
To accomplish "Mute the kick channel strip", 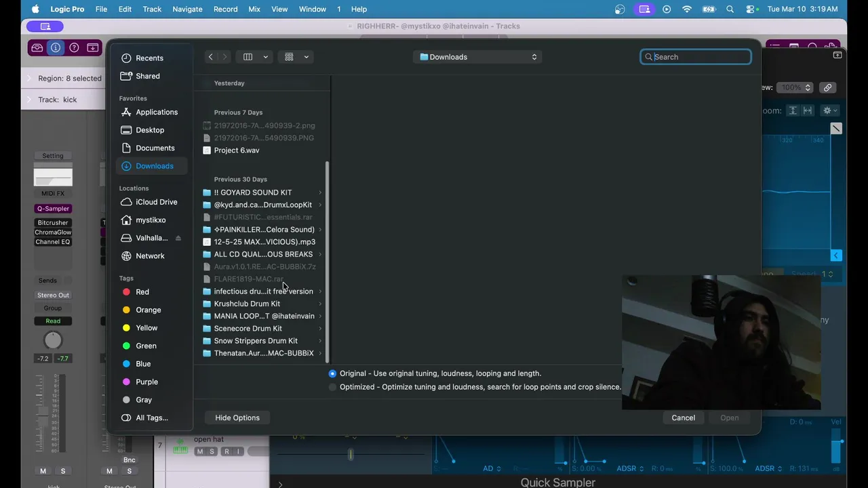I will 43,471.
